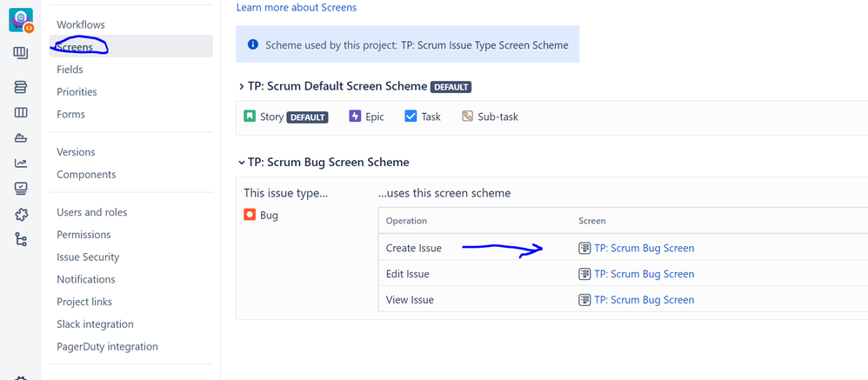Open the Board columns icon
This screenshot has width=868, height=380.
click(21, 113)
